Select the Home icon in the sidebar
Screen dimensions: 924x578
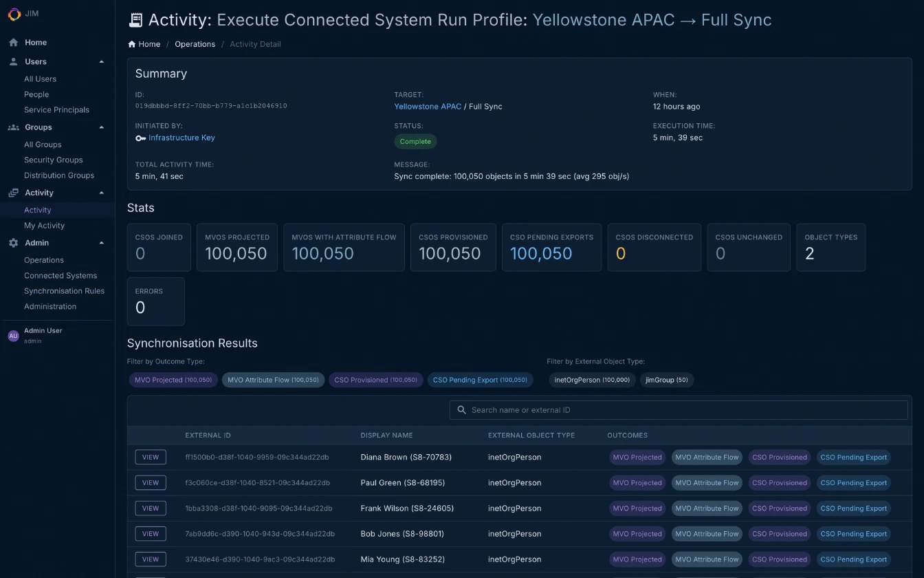pos(13,42)
